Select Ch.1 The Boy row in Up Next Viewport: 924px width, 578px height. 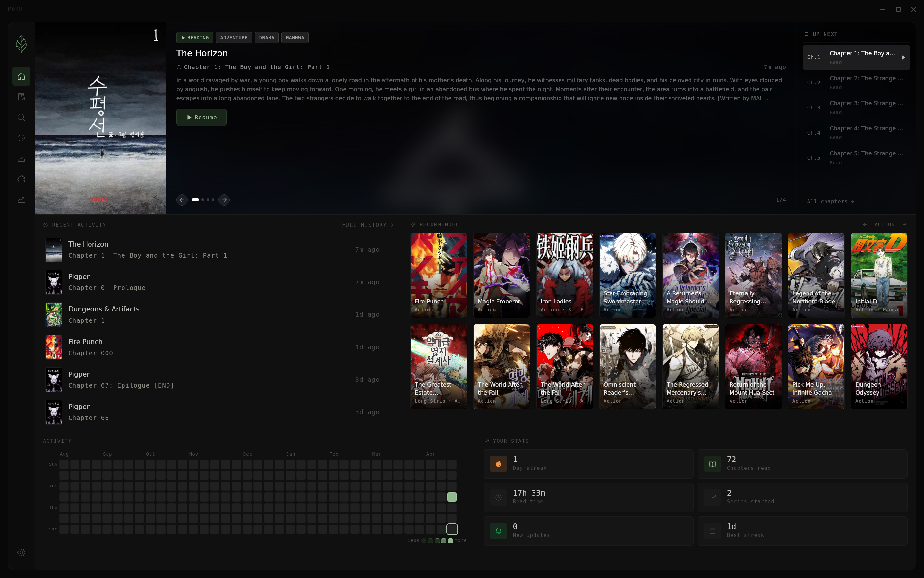[x=856, y=57]
